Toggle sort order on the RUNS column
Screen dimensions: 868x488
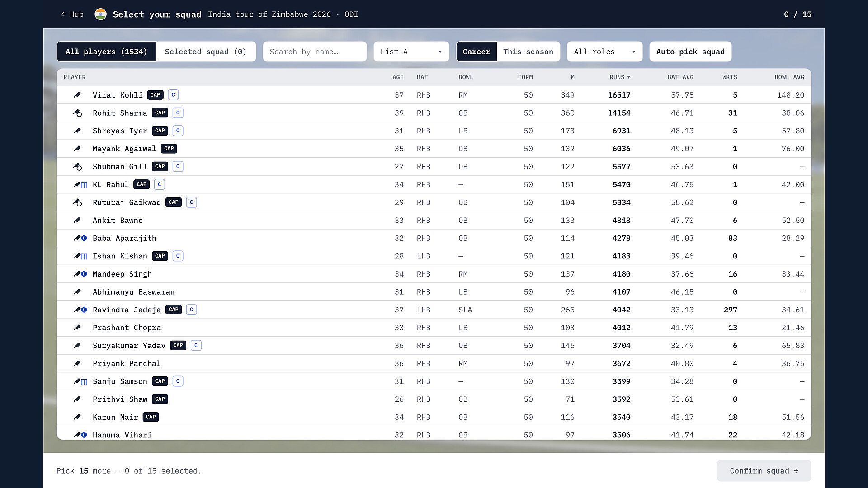click(x=620, y=77)
